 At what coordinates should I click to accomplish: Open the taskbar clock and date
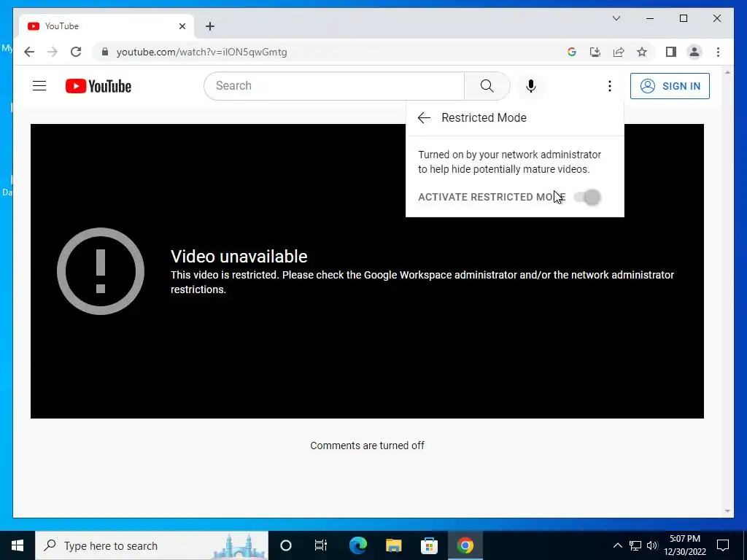point(685,545)
